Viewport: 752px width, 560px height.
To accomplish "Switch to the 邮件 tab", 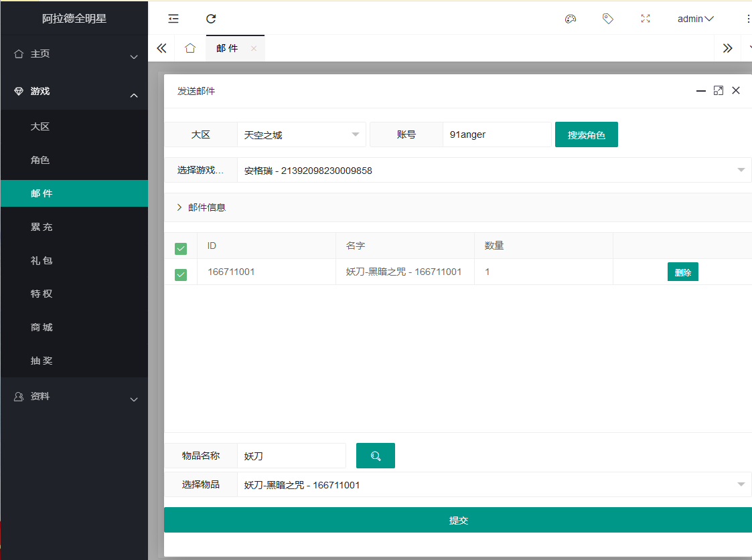I will click(229, 48).
